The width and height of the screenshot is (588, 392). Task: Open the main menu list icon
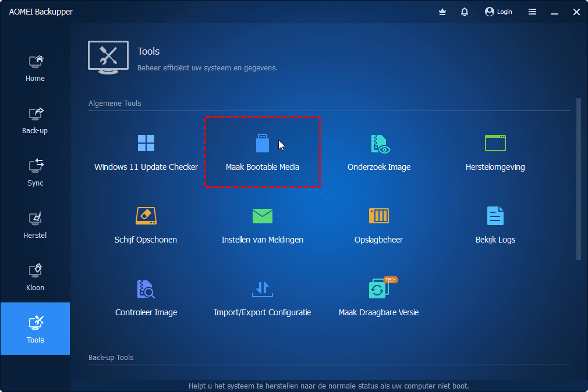click(x=532, y=12)
